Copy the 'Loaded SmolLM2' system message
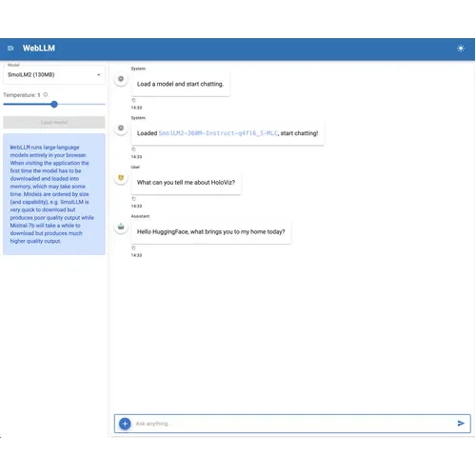476x476 pixels. pos(133,149)
